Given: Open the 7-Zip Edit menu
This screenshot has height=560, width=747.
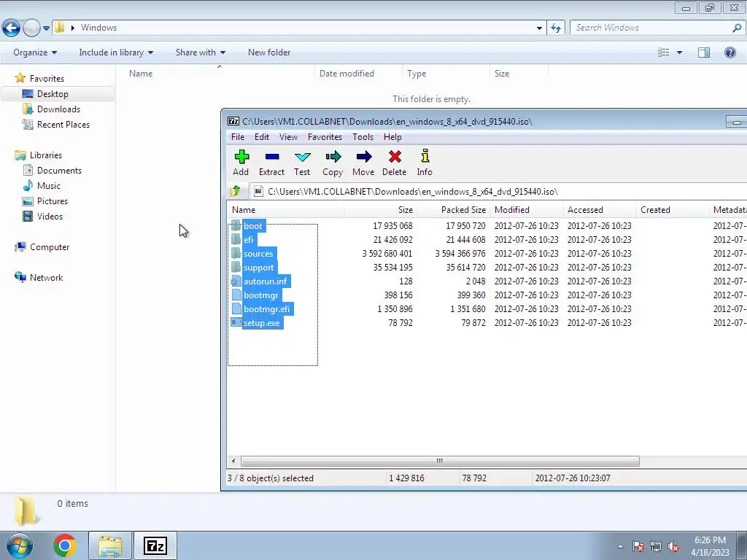Looking at the screenshot, I should [x=262, y=136].
